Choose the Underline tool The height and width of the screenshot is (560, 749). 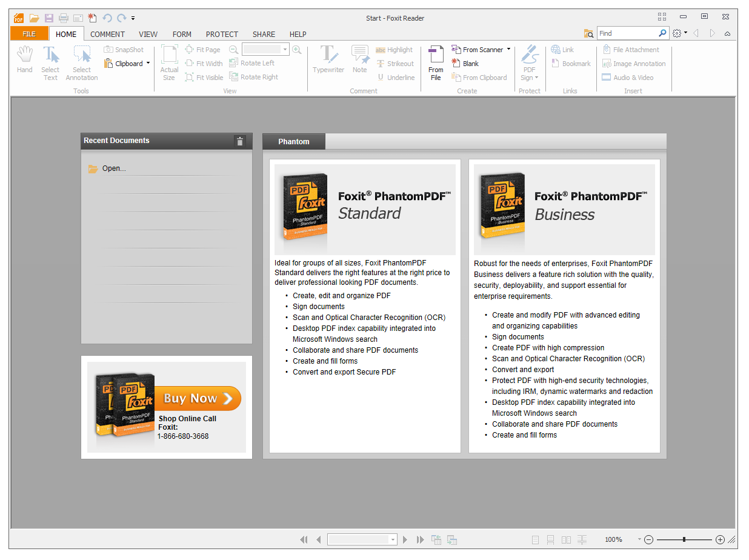coord(396,78)
